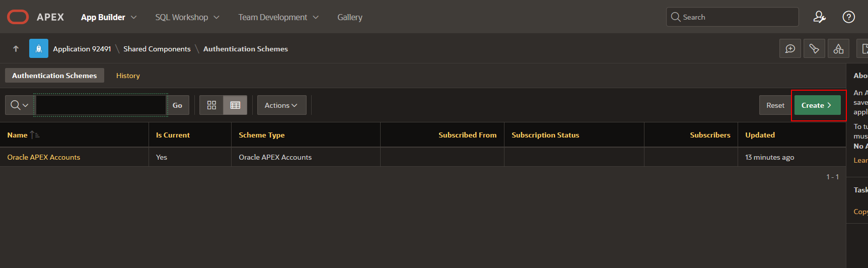This screenshot has height=268, width=868.
Task: Open the Administration user-wrench icon
Action: tap(820, 17)
